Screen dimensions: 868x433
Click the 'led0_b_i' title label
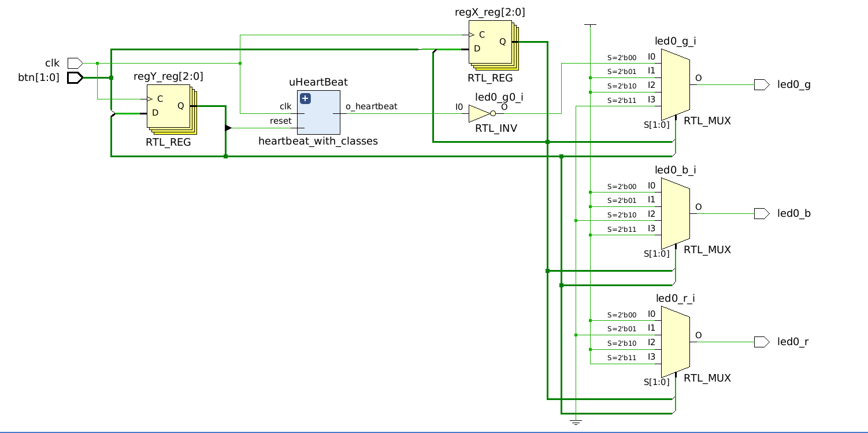point(675,170)
